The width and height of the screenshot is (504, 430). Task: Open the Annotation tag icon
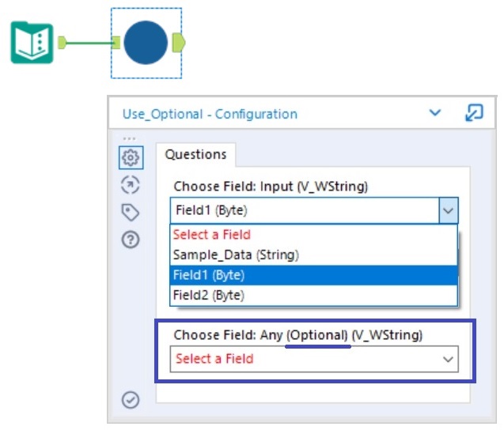[x=131, y=212]
